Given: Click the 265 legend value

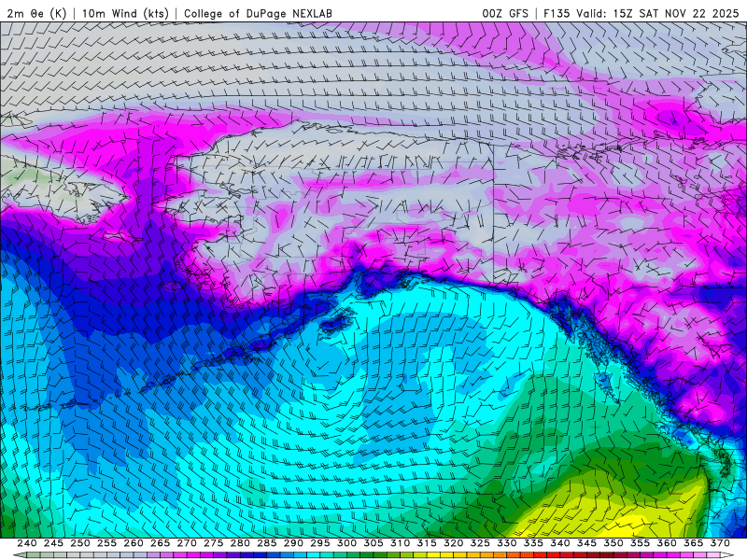Looking at the screenshot, I should (x=160, y=543).
